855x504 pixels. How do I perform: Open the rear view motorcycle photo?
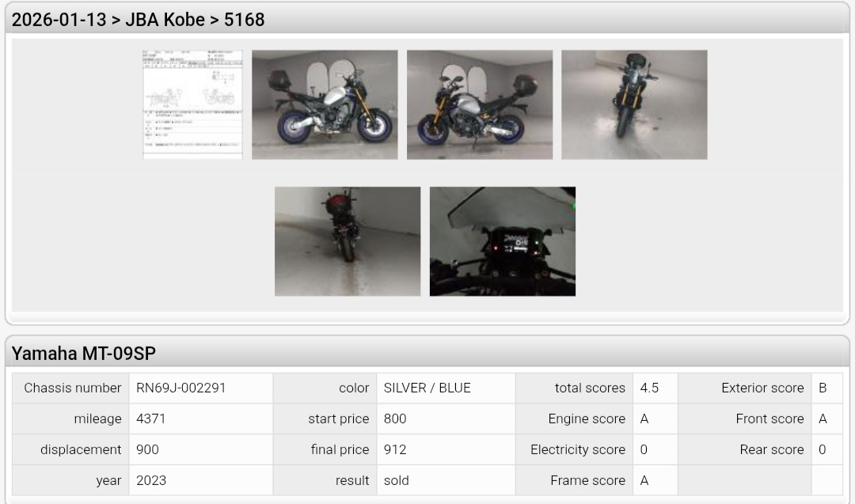coord(348,241)
